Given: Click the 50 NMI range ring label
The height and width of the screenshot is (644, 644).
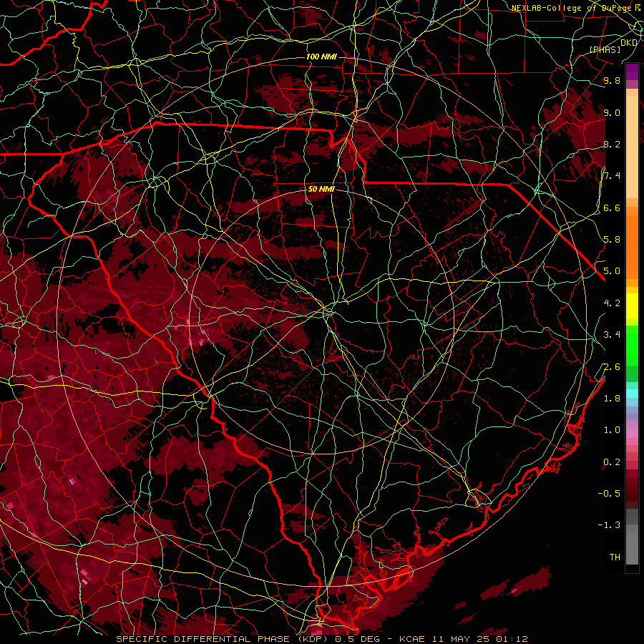Looking at the screenshot, I should click(321, 190).
